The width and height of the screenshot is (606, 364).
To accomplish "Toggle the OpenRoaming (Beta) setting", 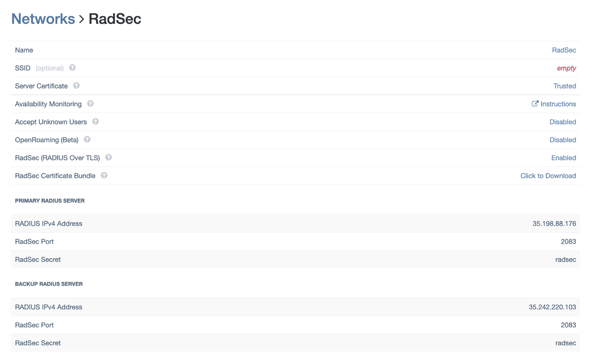I will tap(562, 140).
